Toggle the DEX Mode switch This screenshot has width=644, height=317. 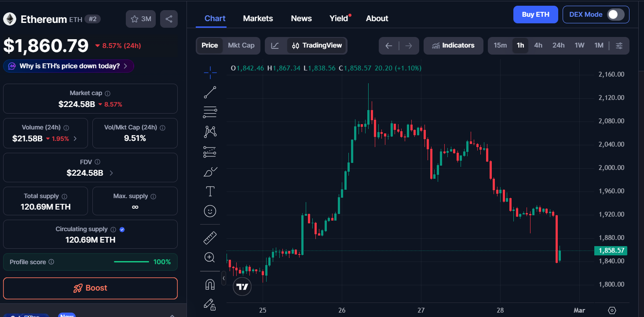616,15
